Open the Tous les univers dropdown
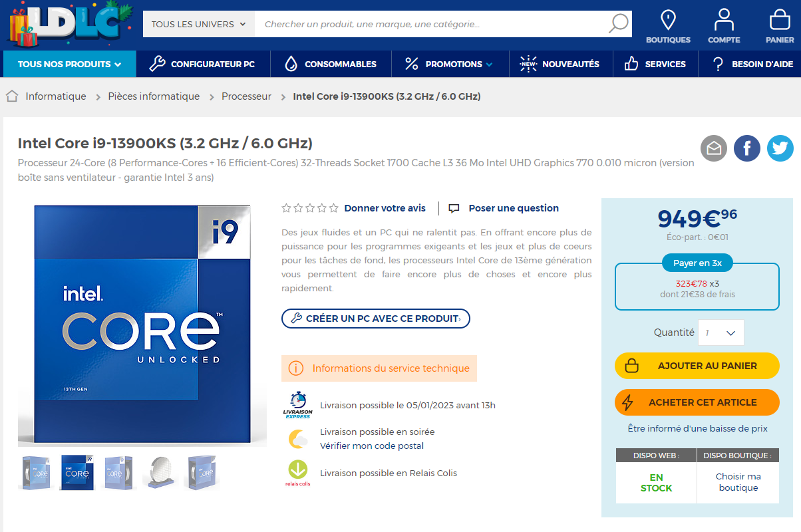801x532 pixels. [x=198, y=24]
